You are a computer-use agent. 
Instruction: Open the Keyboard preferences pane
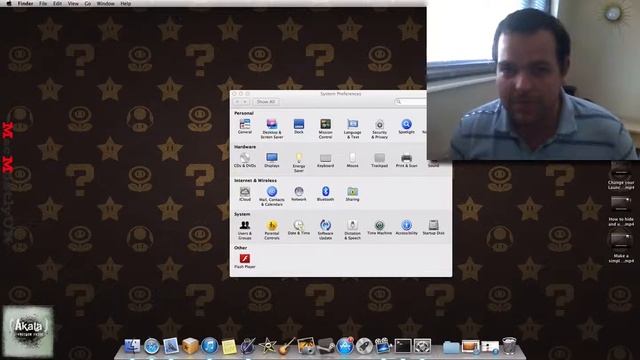[x=325, y=160]
